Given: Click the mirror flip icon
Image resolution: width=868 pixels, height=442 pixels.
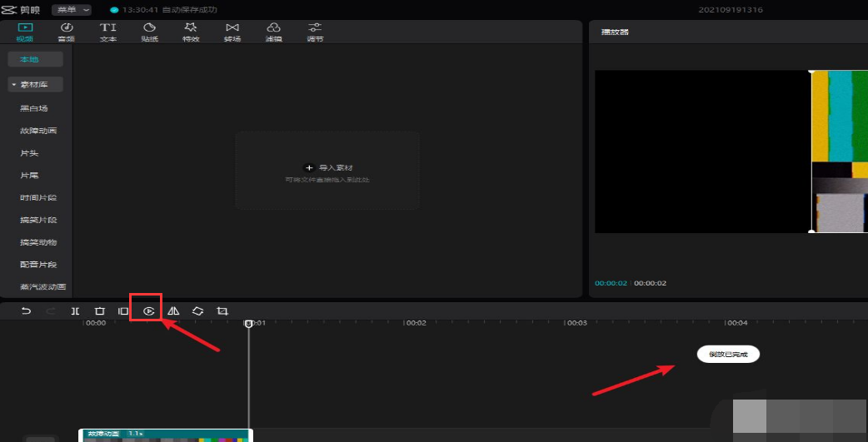Looking at the screenshot, I should [x=173, y=310].
